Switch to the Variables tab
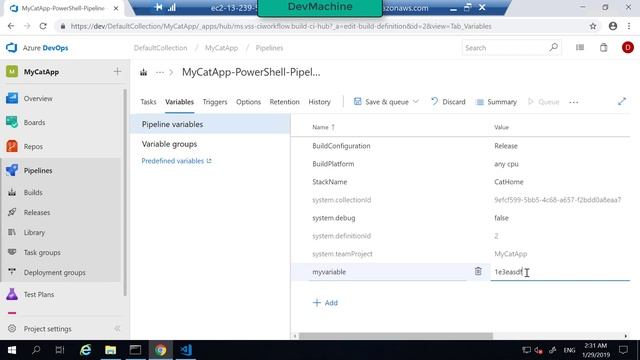 (179, 102)
